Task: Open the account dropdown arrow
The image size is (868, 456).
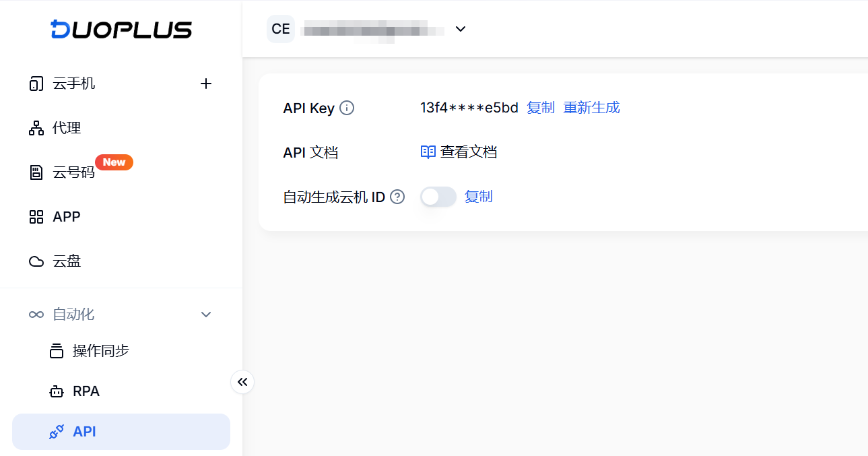Action: click(461, 29)
